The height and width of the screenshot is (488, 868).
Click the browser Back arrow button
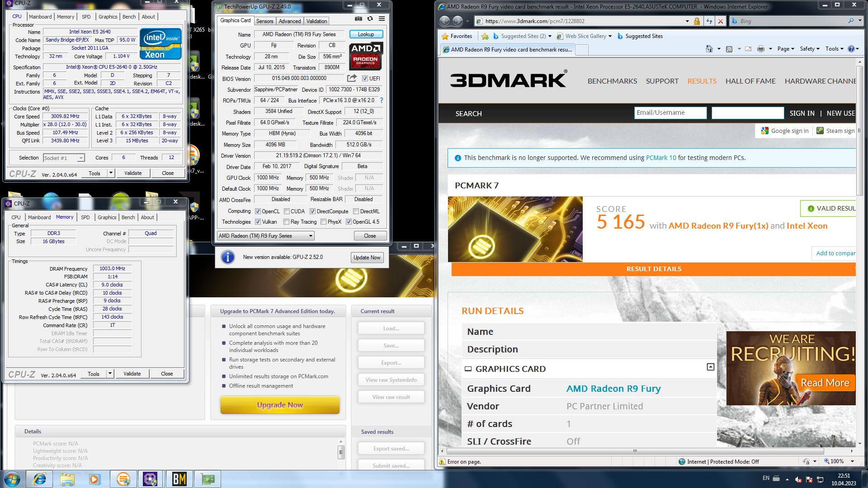[445, 21]
